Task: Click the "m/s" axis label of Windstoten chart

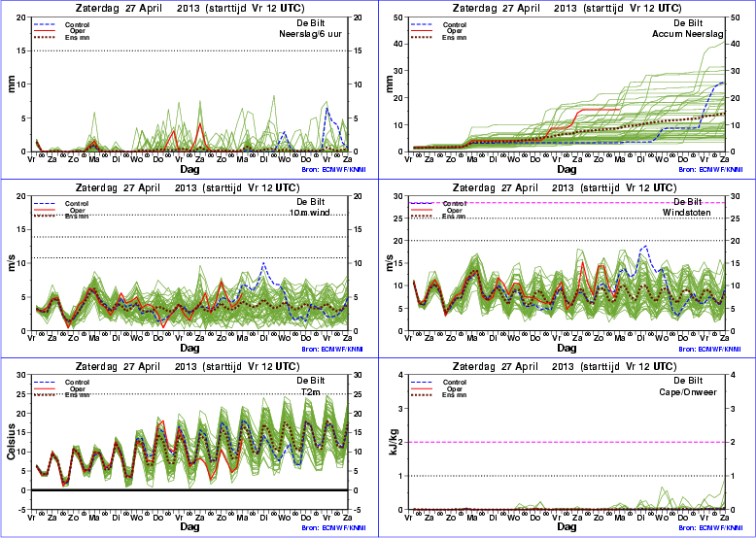Action: (389, 263)
